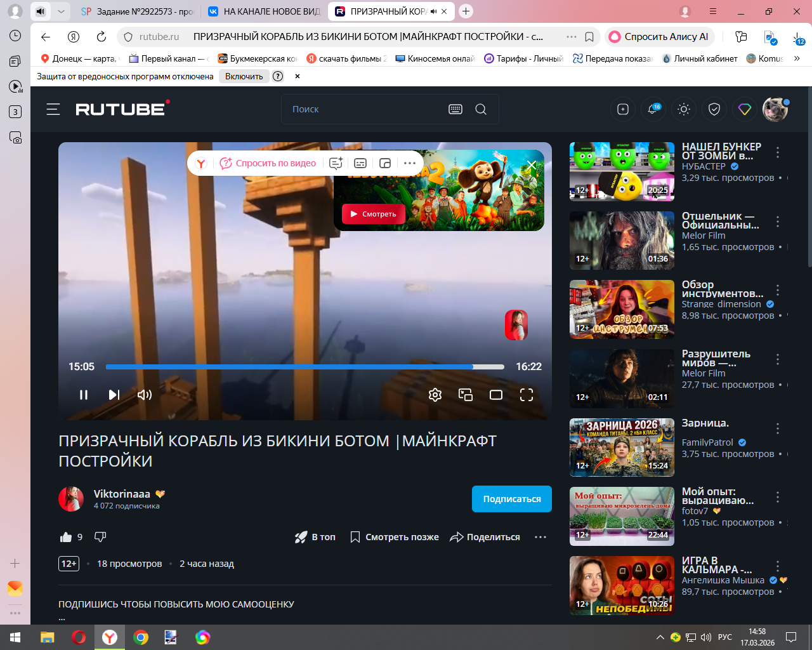Toggle the light/dark theme
This screenshot has width=812, height=650.
tap(684, 109)
